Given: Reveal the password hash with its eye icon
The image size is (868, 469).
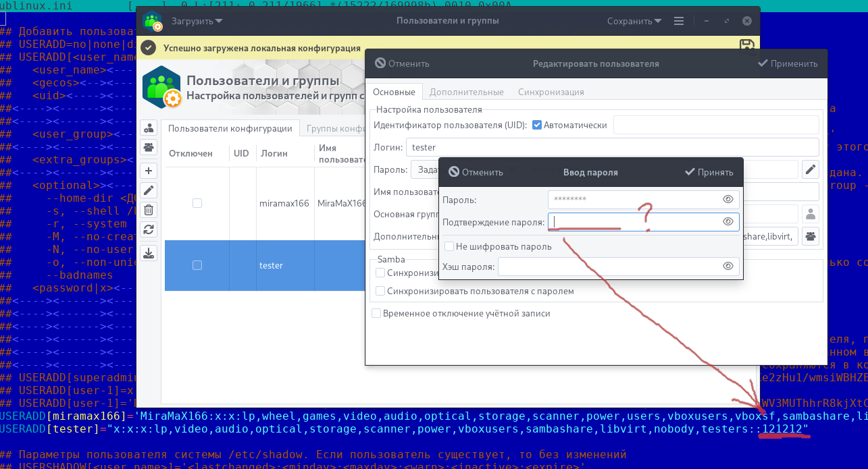Looking at the screenshot, I should (x=728, y=266).
